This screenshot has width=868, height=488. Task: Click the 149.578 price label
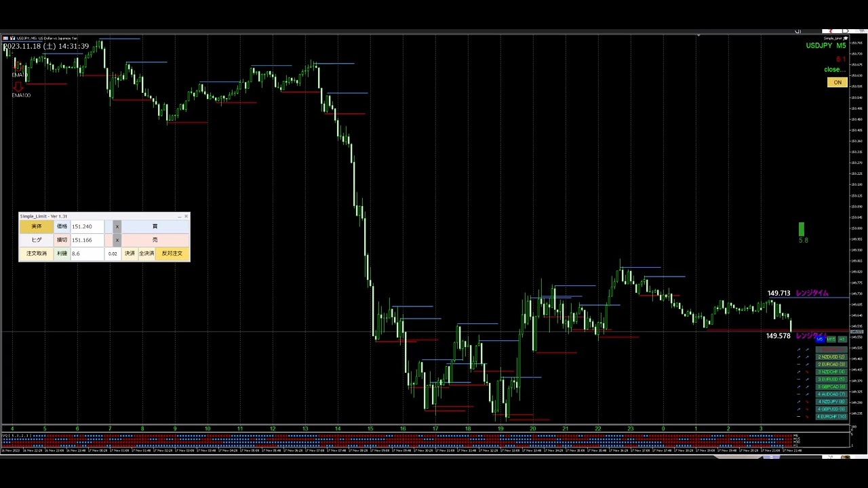coord(778,335)
